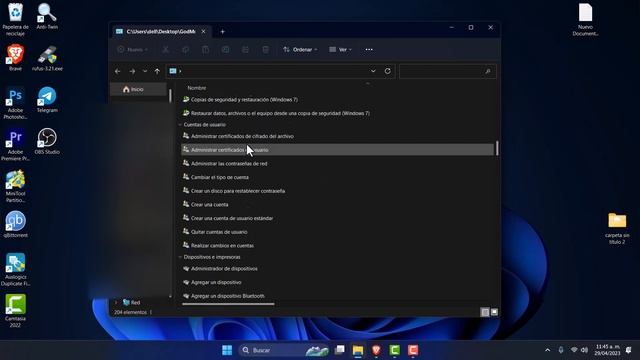Image resolution: width=640 pixels, height=360 pixels.
Task: Expand the Red node in navigation pane
Action: (116, 302)
